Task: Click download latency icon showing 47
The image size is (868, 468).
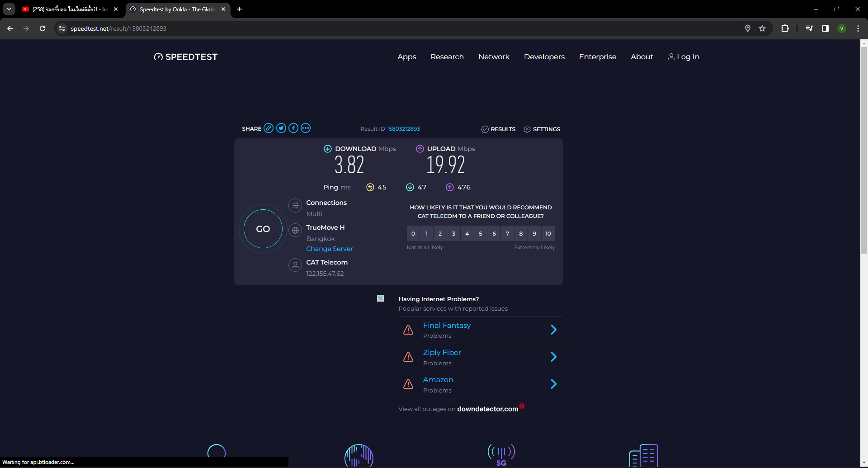Action: [410, 187]
